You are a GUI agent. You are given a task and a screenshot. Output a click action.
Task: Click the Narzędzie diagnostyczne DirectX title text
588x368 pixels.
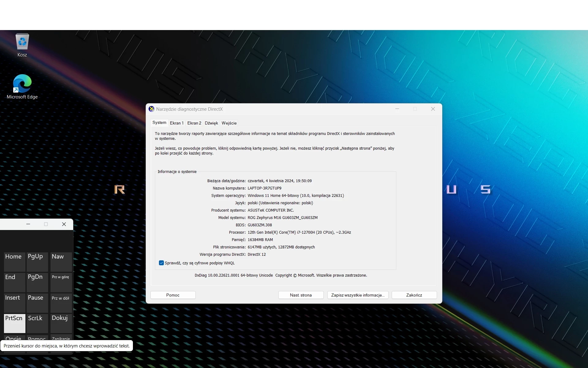click(189, 109)
